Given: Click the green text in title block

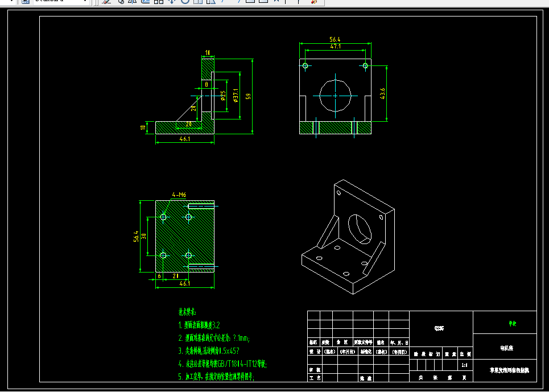Looking at the screenshot, I should pyautogui.click(x=512, y=324).
